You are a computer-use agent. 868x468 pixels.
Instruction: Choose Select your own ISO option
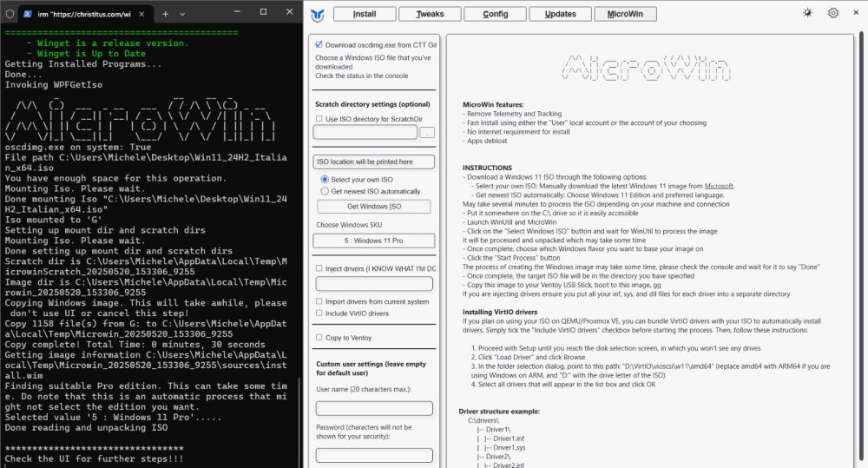(325, 180)
